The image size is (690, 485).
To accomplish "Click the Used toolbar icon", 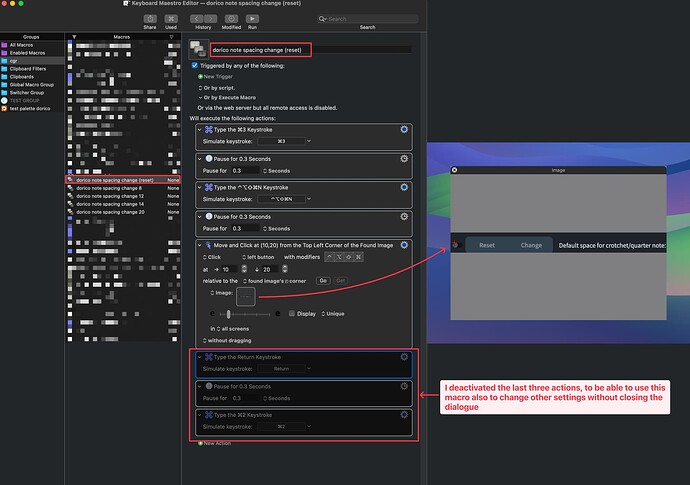I will click(x=171, y=19).
